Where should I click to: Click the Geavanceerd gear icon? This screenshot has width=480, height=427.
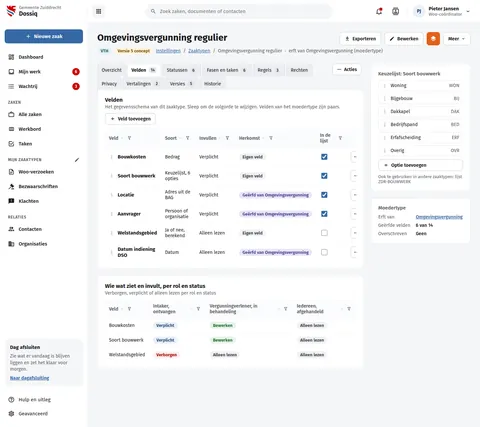[x=11, y=414]
